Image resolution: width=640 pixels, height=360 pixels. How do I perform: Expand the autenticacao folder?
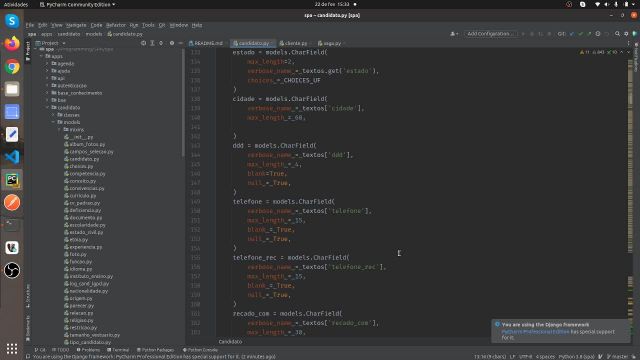pos(47,86)
